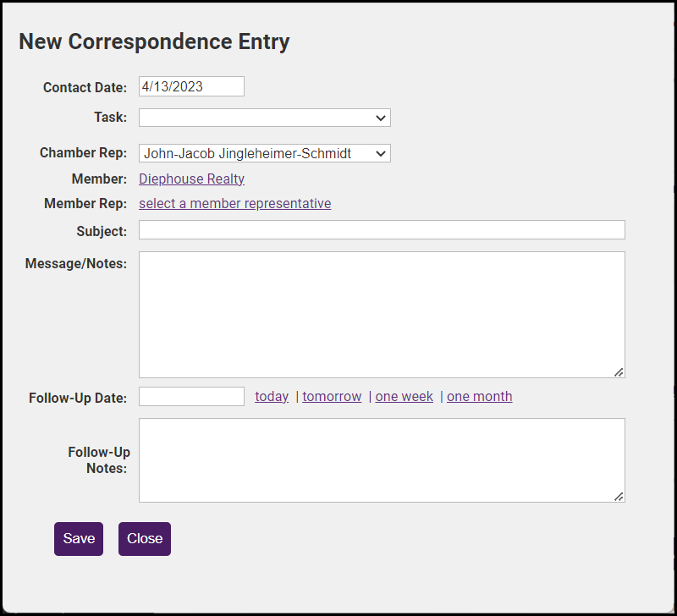677x616 pixels.
Task: Click 'select a member representative' link
Action: (234, 203)
